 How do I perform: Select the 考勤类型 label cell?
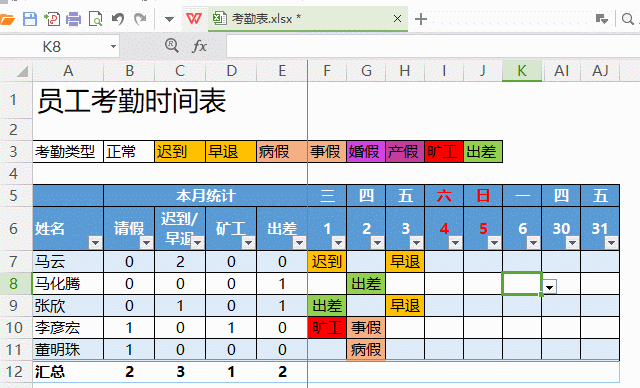(68, 152)
